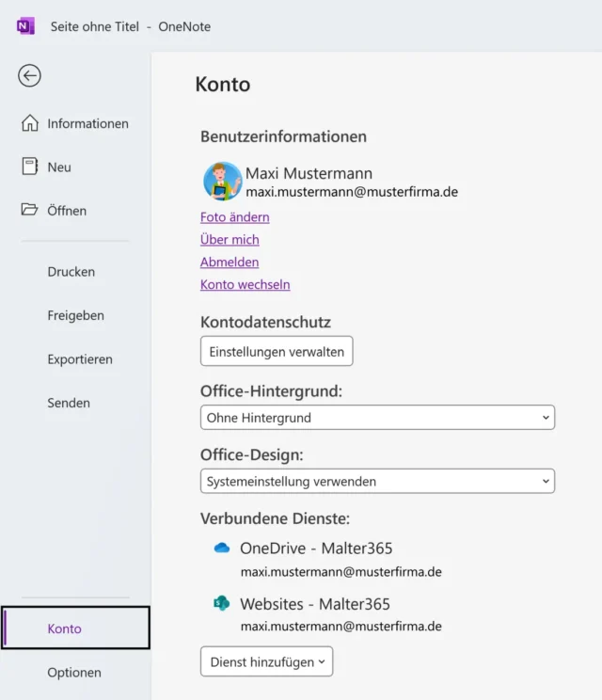Expand the Dienst hinzufügen dropdown button
Screen dimensions: 602x700
point(266,661)
